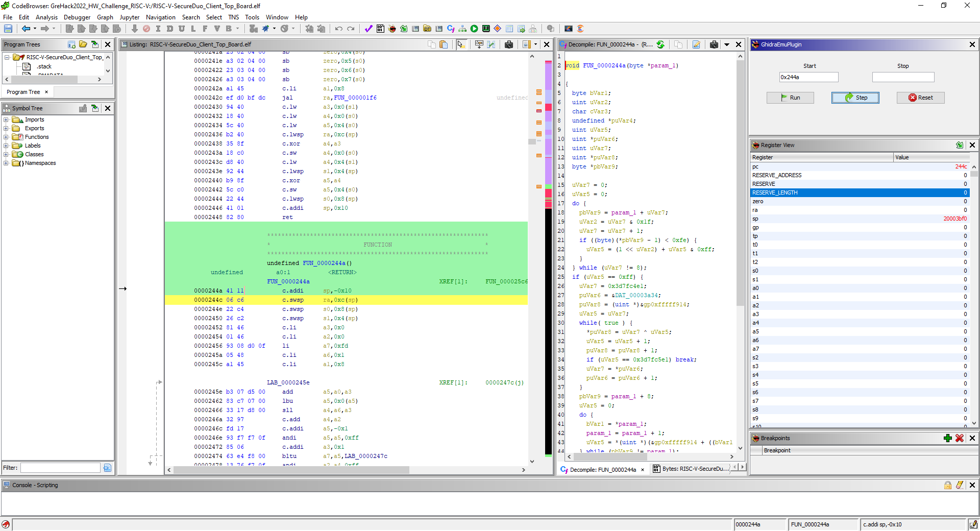
Task: Switch to the Bytes tab below the decompiler
Action: (x=692, y=469)
